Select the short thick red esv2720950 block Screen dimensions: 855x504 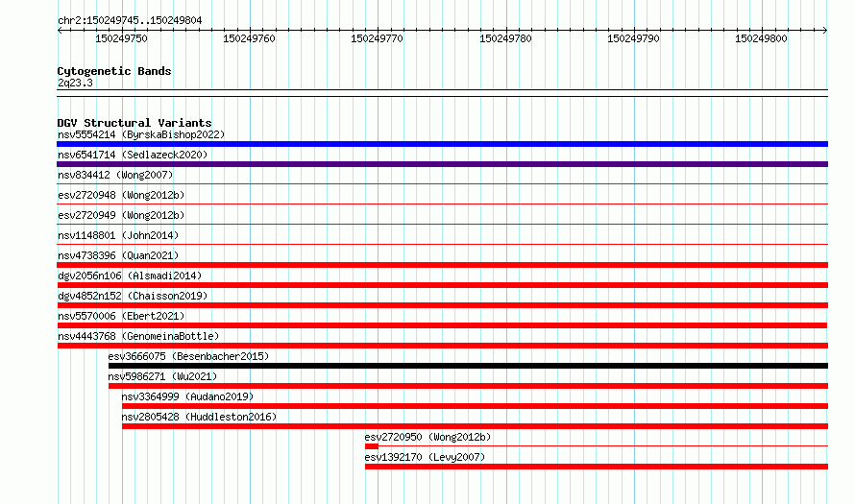click(372, 446)
